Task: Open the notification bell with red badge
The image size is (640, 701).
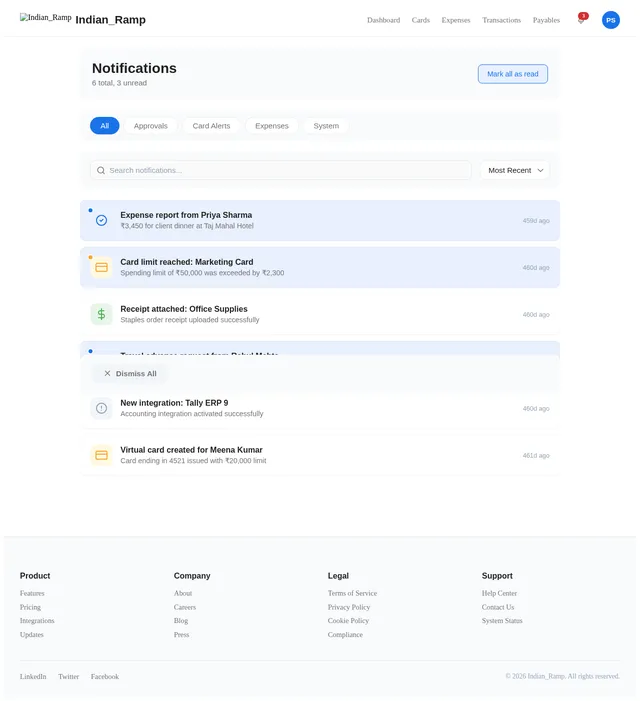Action: (581, 19)
